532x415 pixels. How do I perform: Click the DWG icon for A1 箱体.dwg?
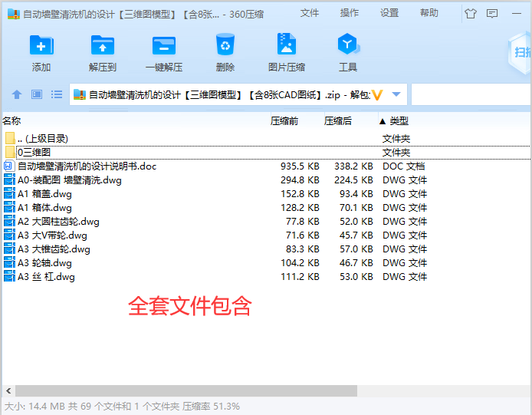pos(9,207)
